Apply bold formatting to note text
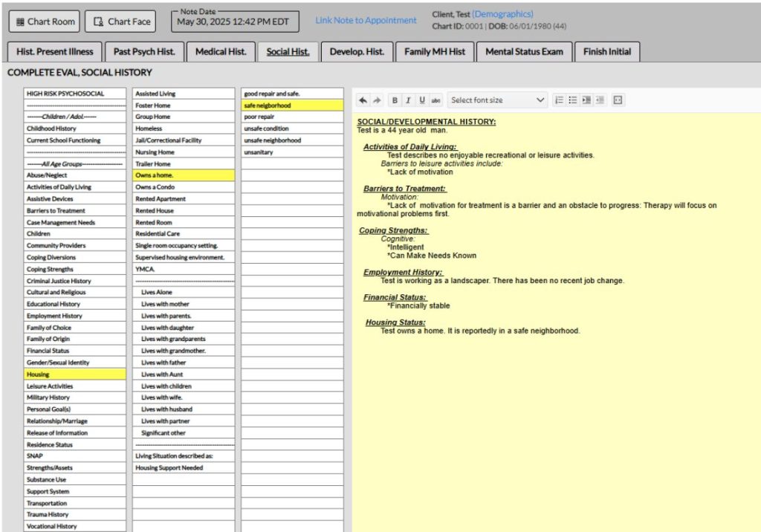 395,100
